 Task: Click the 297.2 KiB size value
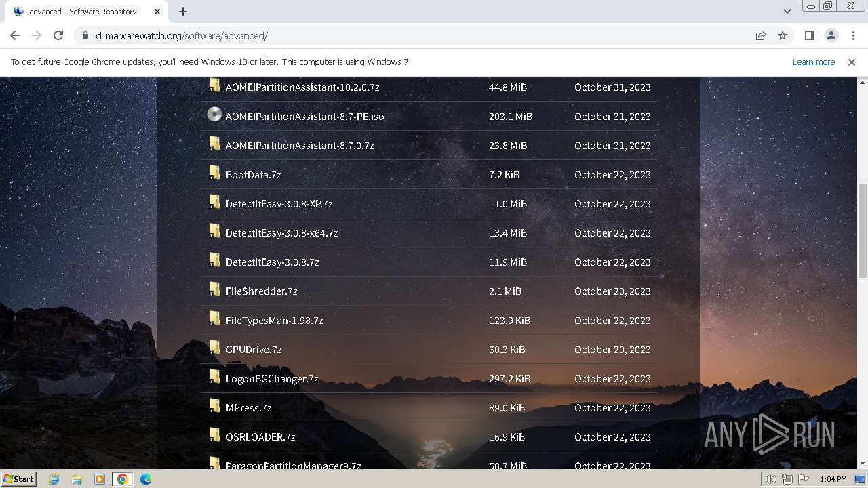click(510, 379)
